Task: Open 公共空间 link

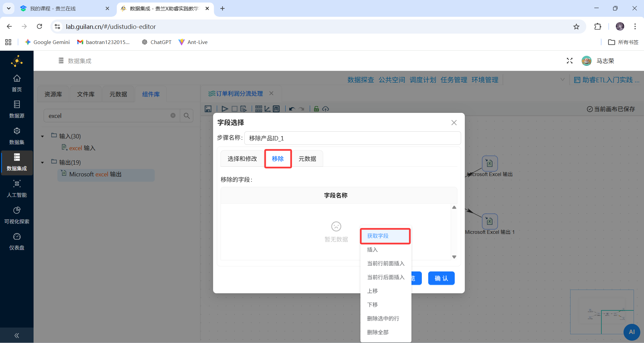Action: point(392,80)
